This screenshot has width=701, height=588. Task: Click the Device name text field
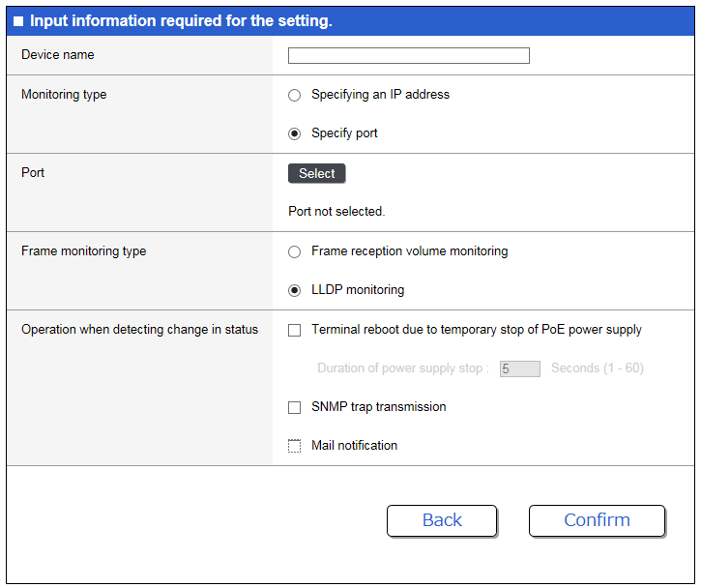pos(408,56)
